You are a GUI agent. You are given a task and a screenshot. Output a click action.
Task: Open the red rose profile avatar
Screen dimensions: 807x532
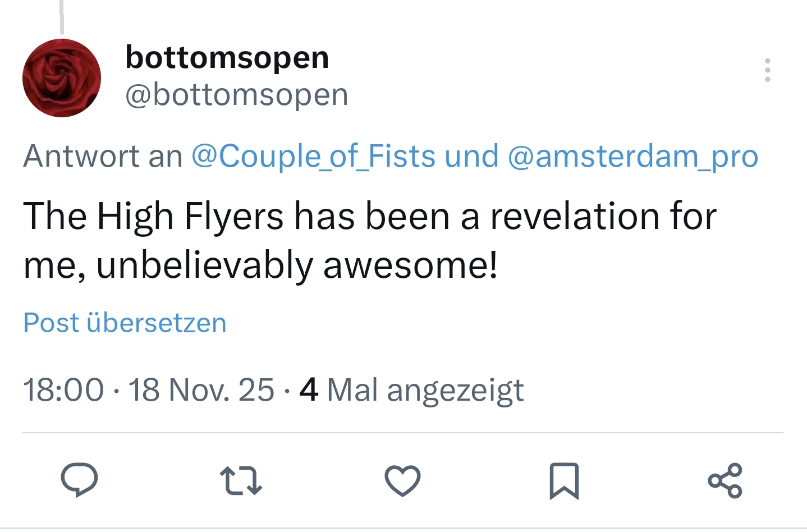pyautogui.click(x=62, y=78)
